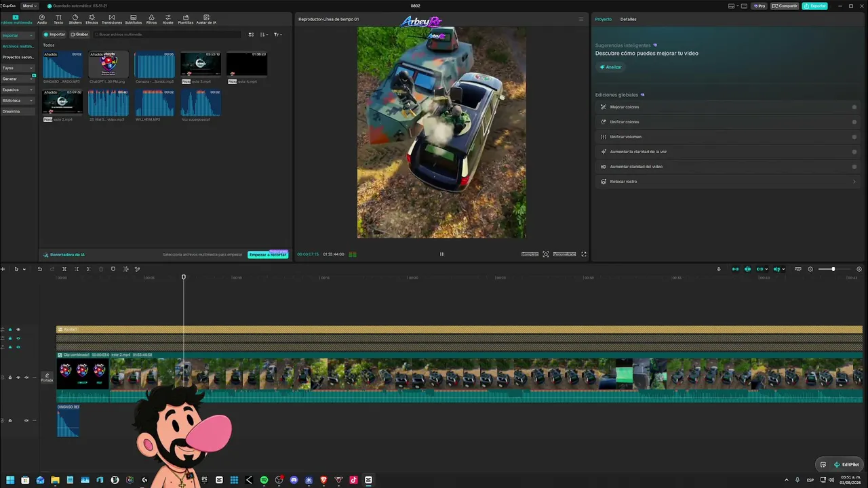
Task: Expand the Retocar rostro option
Action: [854, 182]
